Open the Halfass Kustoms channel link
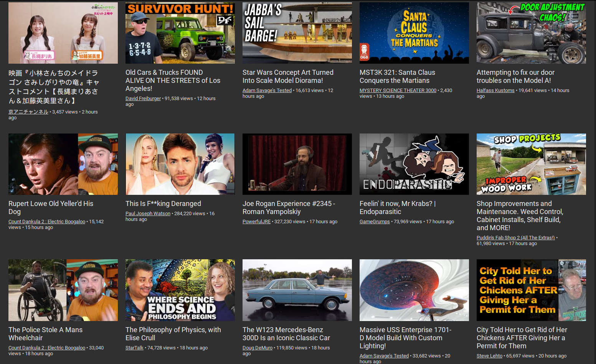Screen dimensions: 596x364 tap(495, 91)
